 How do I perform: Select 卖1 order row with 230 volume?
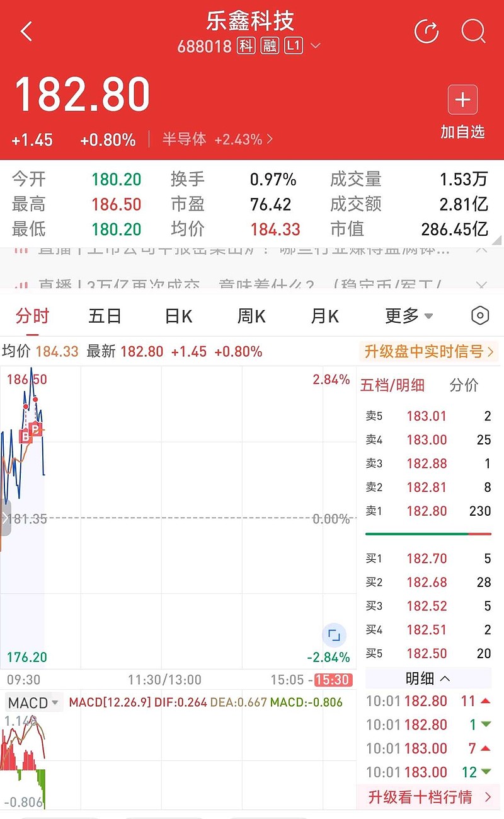(x=428, y=511)
